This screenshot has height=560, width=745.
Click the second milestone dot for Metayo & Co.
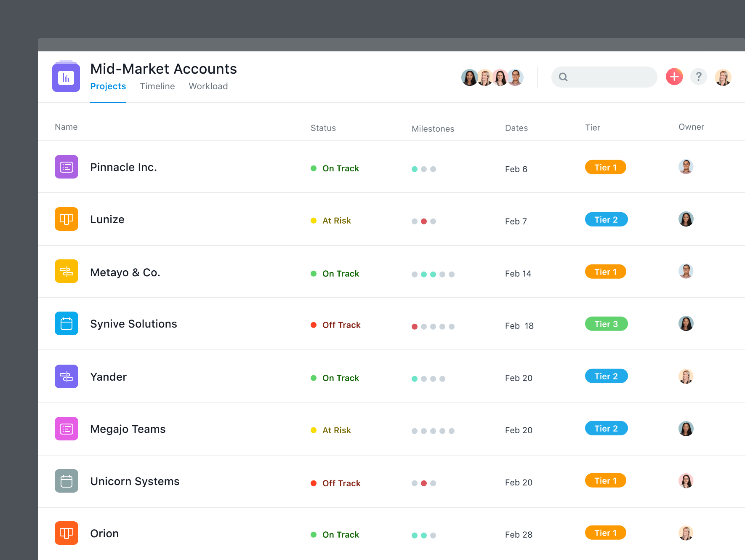[x=423, y=274]
